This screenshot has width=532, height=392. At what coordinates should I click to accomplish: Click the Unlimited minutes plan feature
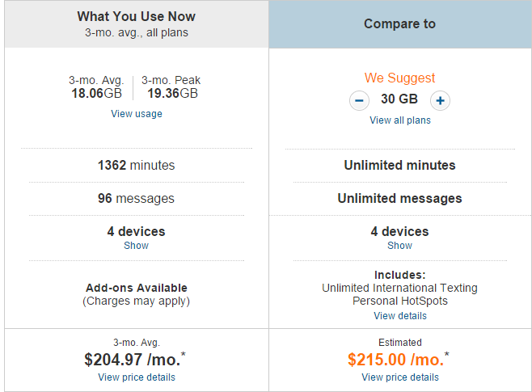399,165
